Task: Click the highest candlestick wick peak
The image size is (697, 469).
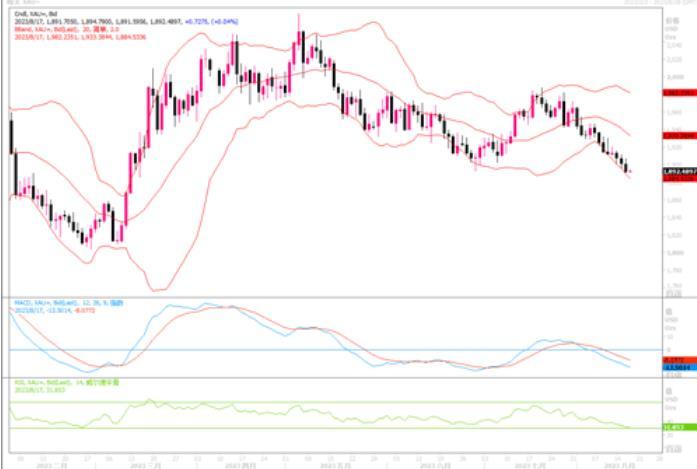Action: pyautogui.click(x=298, y=17)
